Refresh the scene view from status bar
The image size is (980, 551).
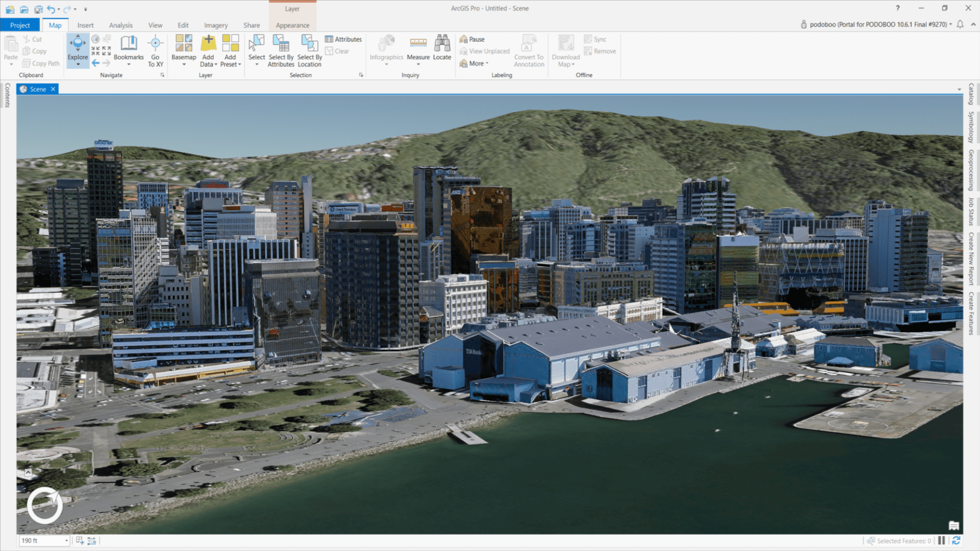point(957,540)
